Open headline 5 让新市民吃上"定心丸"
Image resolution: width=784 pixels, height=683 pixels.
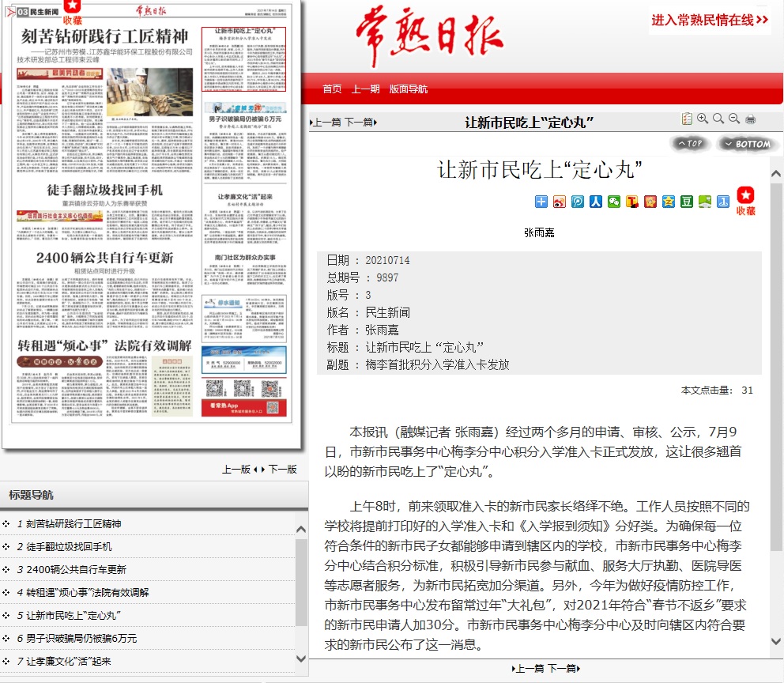73,616
